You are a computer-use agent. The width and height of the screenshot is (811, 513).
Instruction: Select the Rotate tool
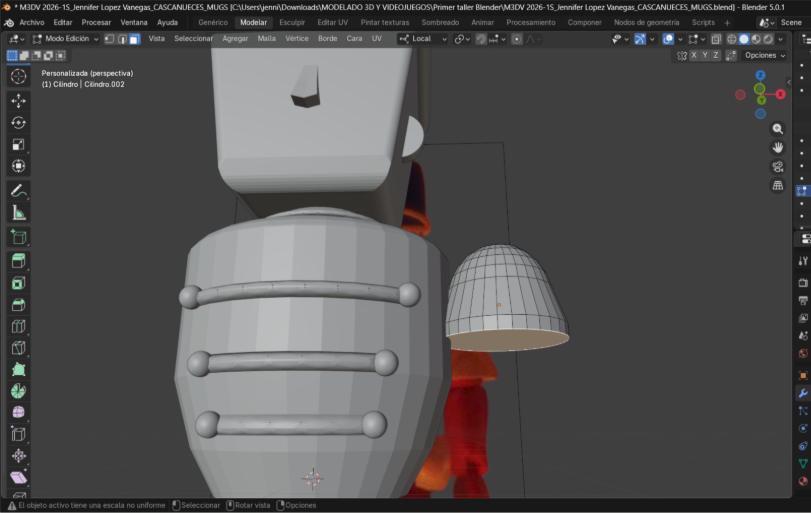[18, 123]
